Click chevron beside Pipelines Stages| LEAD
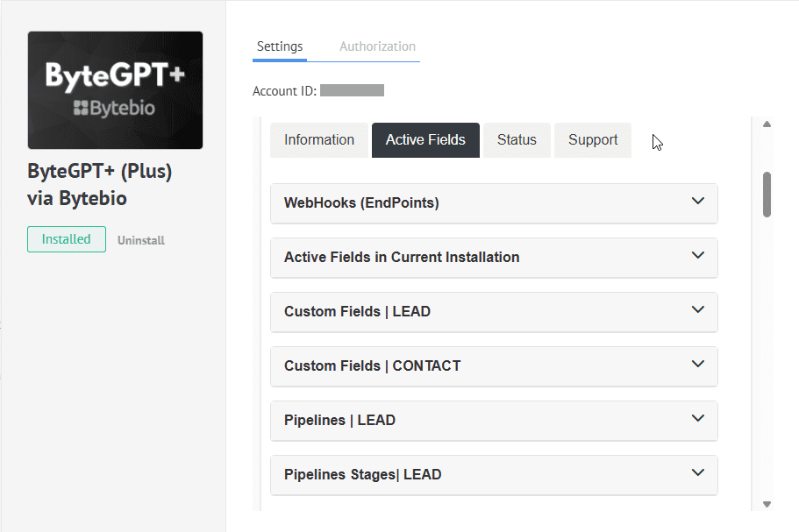The image size is (799, 532). (698, 472)
